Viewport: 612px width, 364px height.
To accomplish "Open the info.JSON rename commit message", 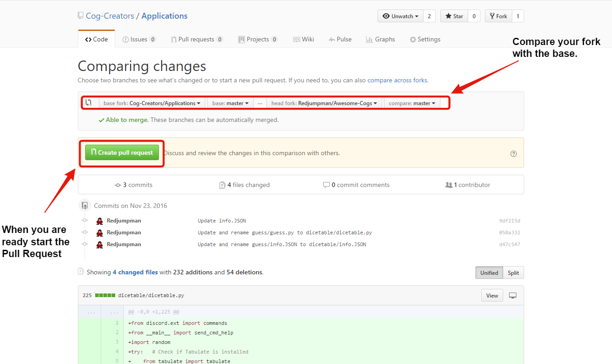I will [x=282, y=244].
